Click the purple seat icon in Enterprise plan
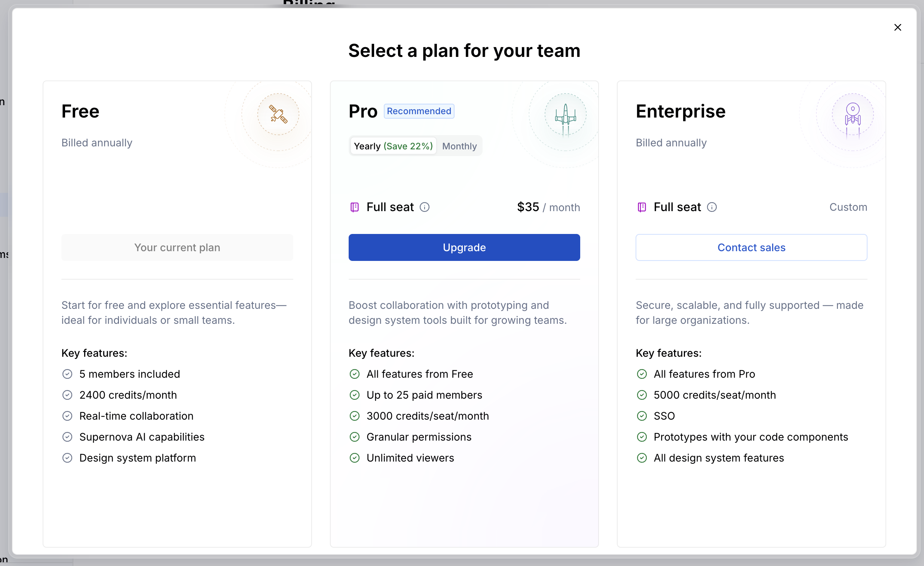The width and height of the screenshot is (924, 566). [x=642, y=207]
